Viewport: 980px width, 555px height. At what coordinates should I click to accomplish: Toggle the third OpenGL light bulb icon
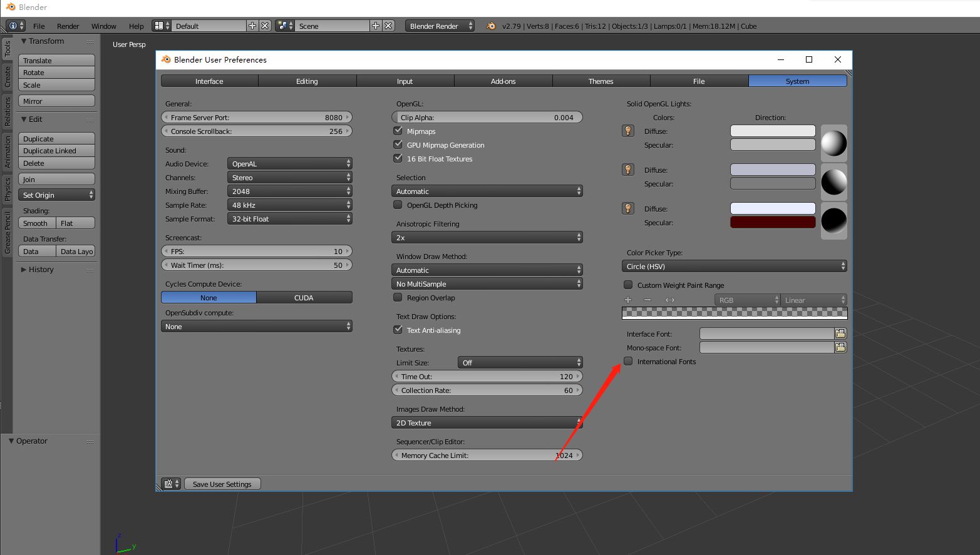(x=628, y=208)
